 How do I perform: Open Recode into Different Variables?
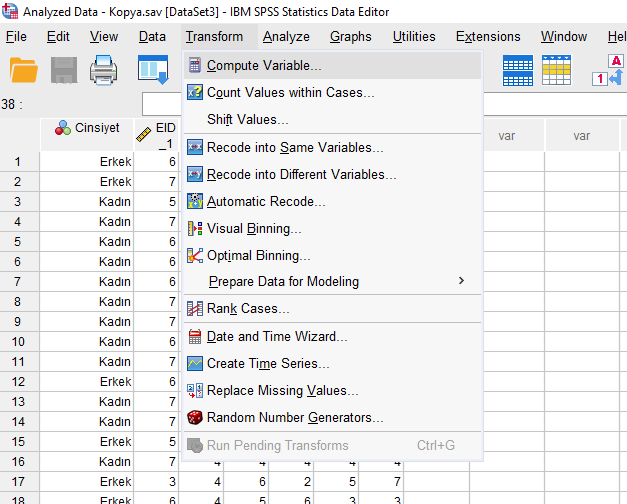301,174
